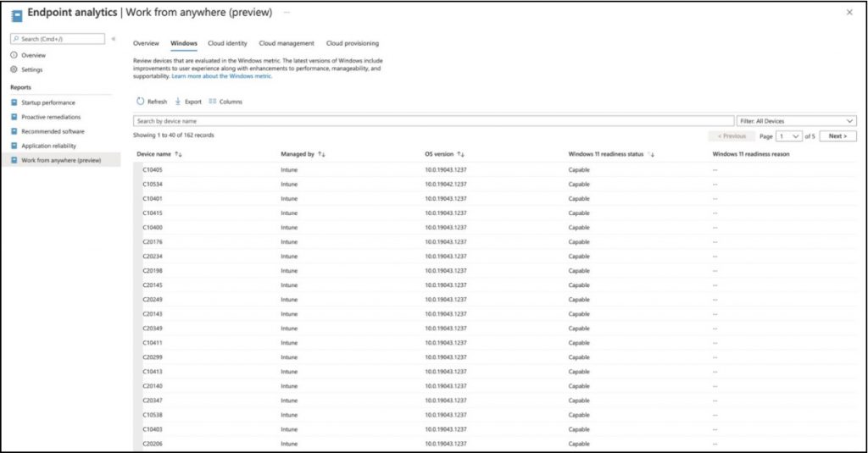Click the Columns button
Viewport: 868px width, 453px height.
click(225, 102)
